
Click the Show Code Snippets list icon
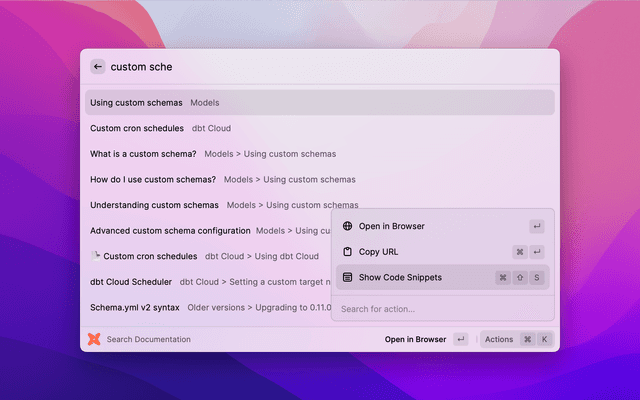pyautogui.click(x=347, y=277)
